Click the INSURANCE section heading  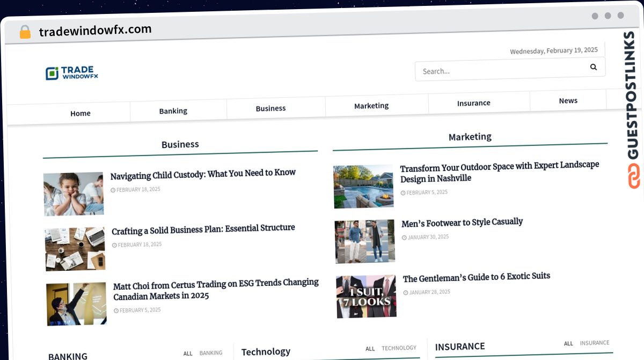[x=460, y=347]
